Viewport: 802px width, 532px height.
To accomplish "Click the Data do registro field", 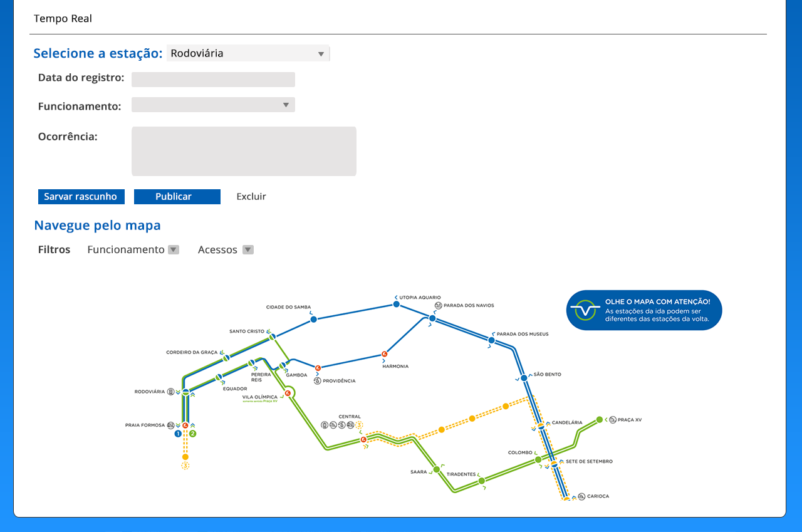I will pyautogui.click(x=213, y=80).
